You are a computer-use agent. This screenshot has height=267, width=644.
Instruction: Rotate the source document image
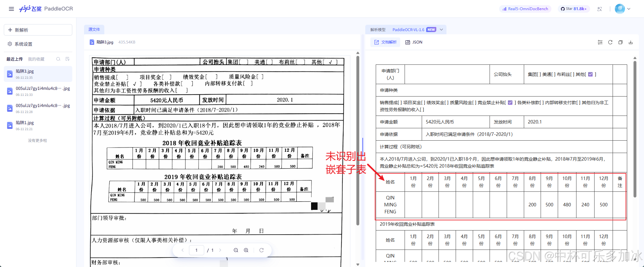pos(262,250)
